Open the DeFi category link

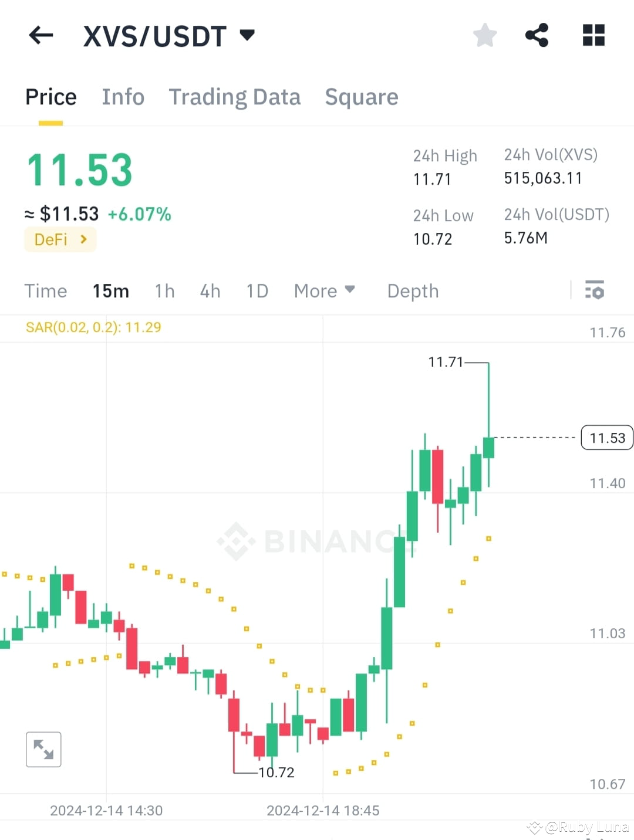click(60, 239)
